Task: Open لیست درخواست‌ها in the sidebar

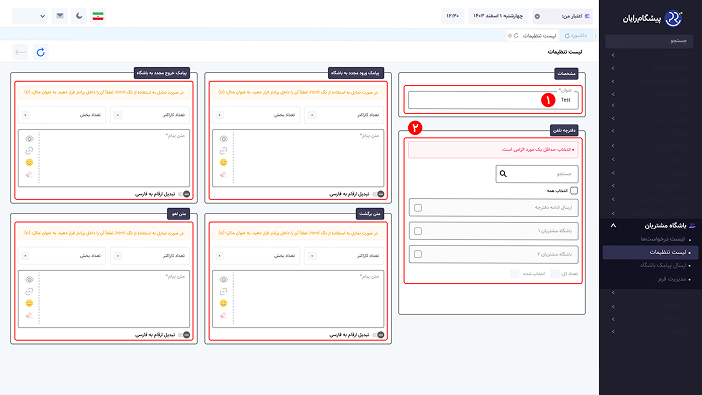Action: coord(663,239)
